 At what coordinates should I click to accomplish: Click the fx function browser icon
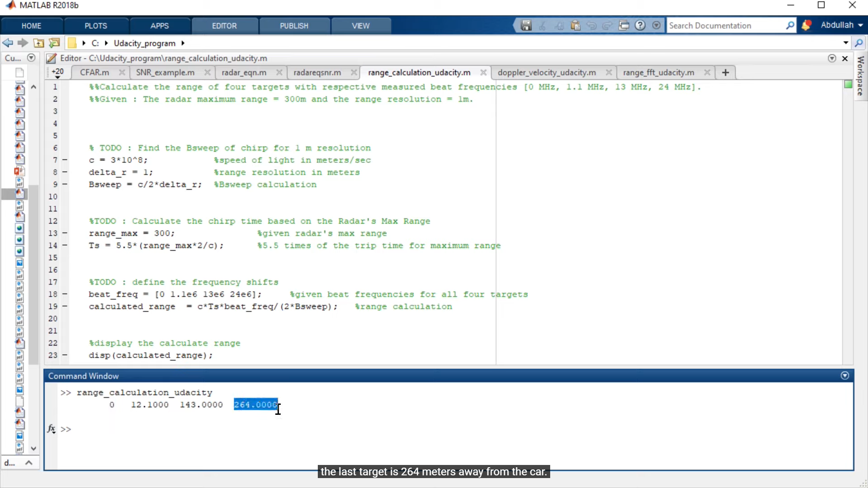52,429
